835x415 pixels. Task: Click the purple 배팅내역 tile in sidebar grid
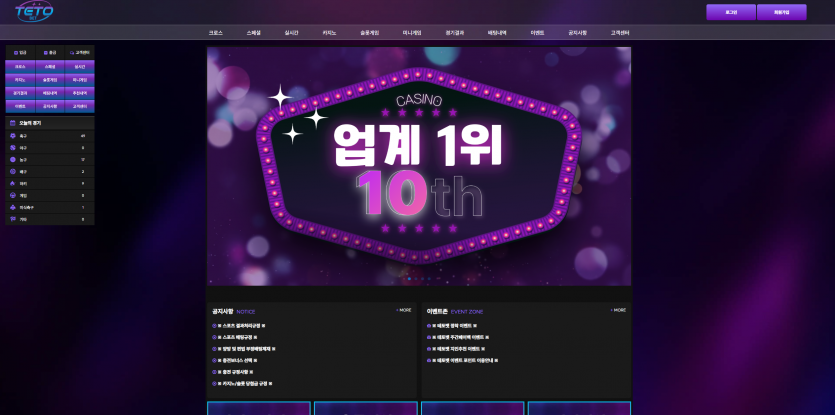click(50, 93)
